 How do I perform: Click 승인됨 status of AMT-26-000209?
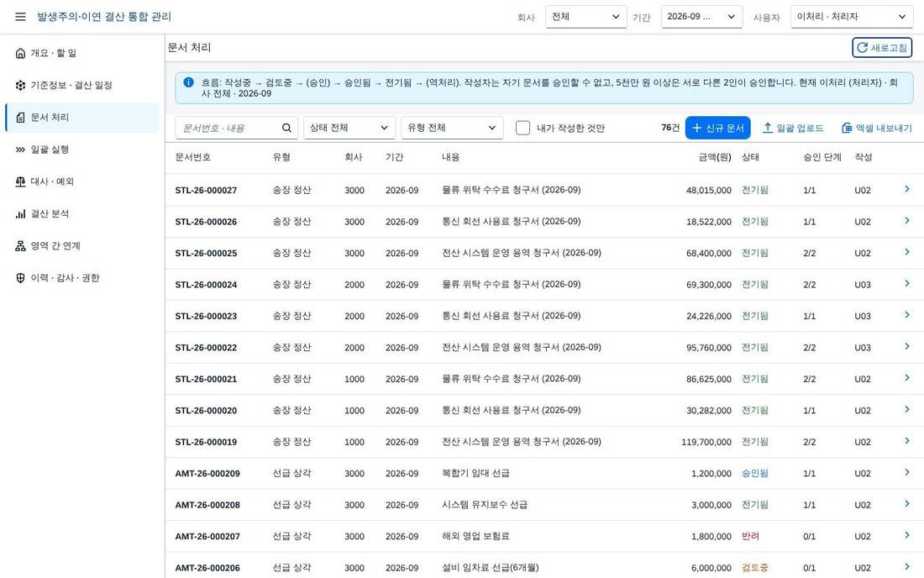[755, 473]
